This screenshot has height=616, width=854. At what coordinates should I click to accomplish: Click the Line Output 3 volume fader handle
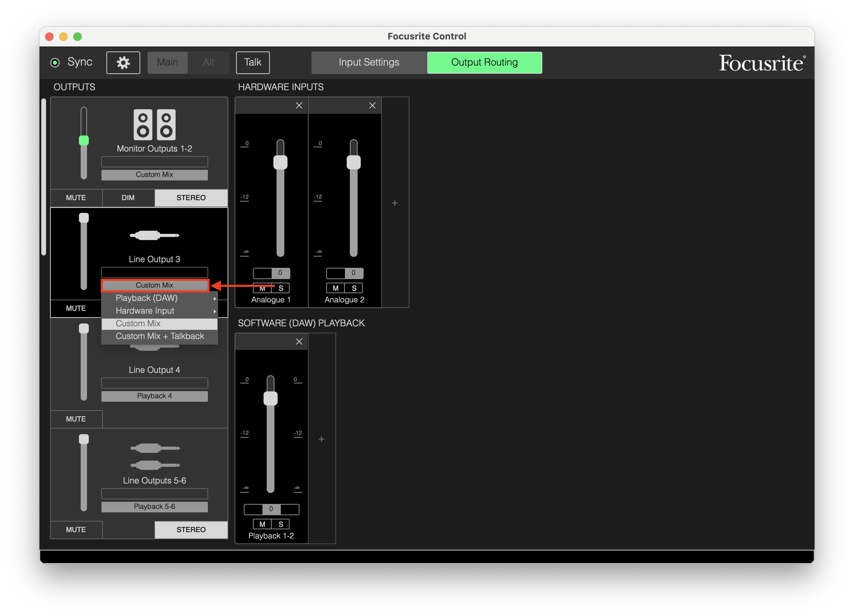[83, 218]
